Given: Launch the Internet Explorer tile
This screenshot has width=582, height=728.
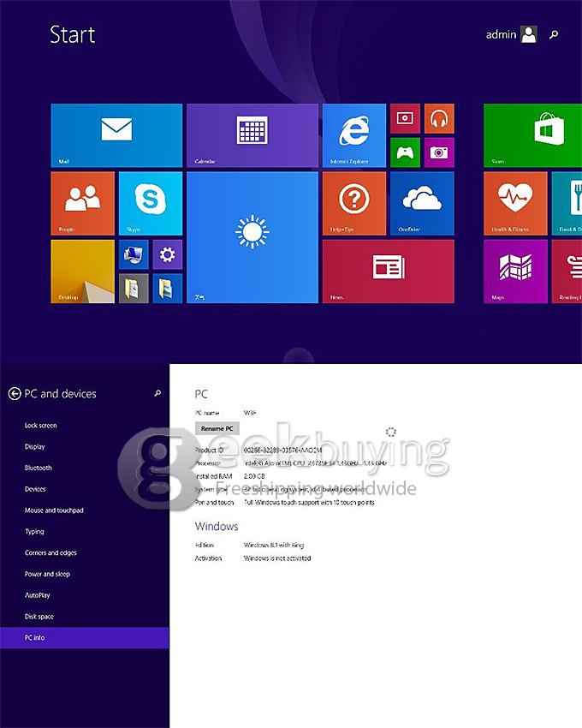Looking at the screenshot, I should (354, 135).
